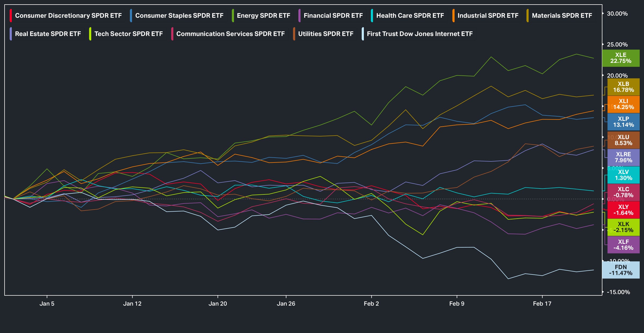This screenshot has height=333, width=644.
Task: Hide the Energy SPDR ETF series
Action: click(x=263, y=16)
